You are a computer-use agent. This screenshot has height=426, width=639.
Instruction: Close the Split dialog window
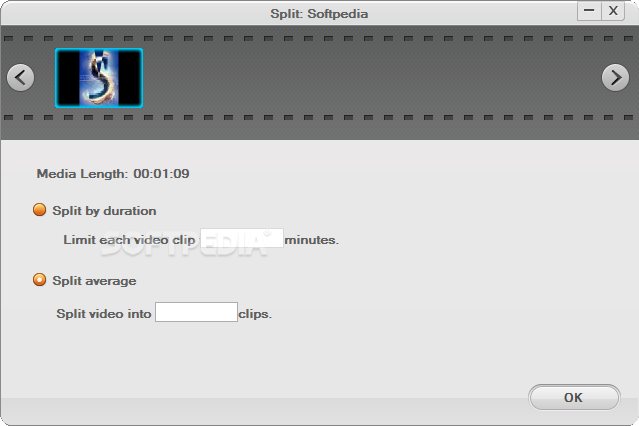click(613, 11)
